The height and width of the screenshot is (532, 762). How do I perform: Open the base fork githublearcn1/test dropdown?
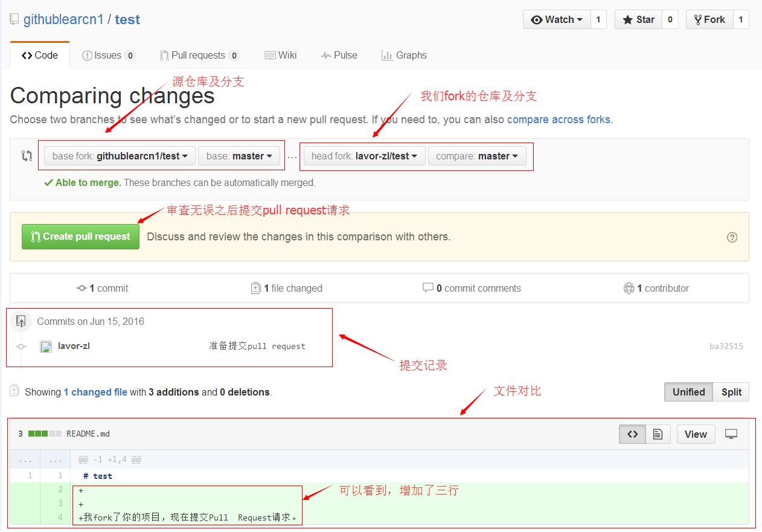[119, 155]
